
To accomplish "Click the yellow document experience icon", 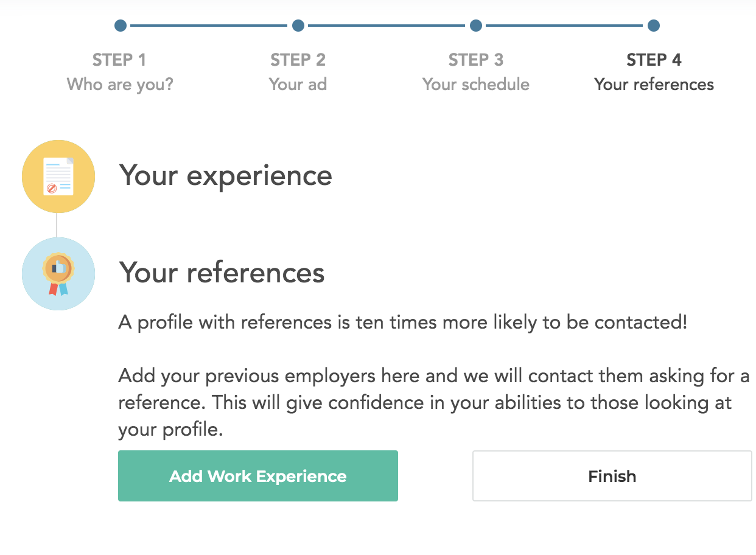I will point(58,176).
